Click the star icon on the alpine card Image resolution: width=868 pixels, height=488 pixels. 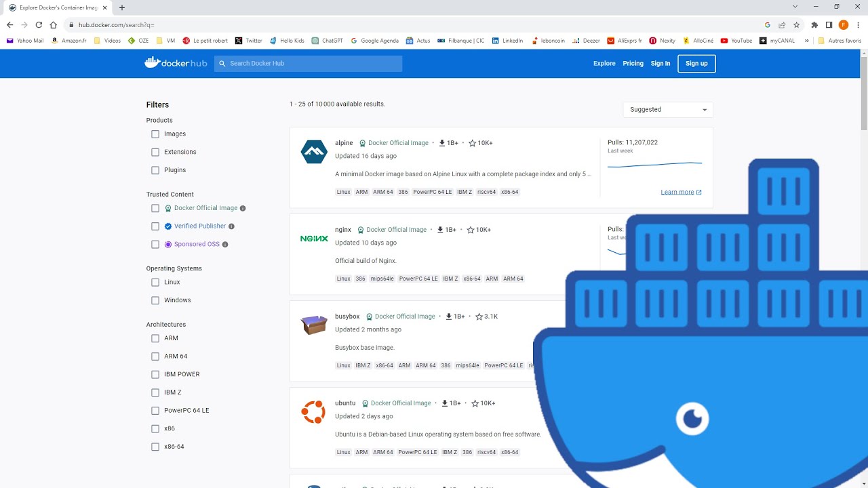pyautogui.click(x=472, y=143)
